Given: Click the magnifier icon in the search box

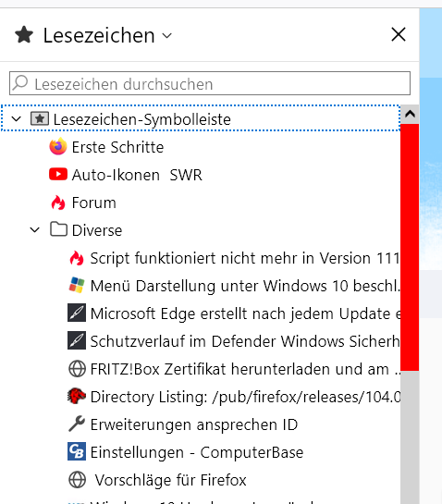Looking at the screenshot, I should 21,82.
